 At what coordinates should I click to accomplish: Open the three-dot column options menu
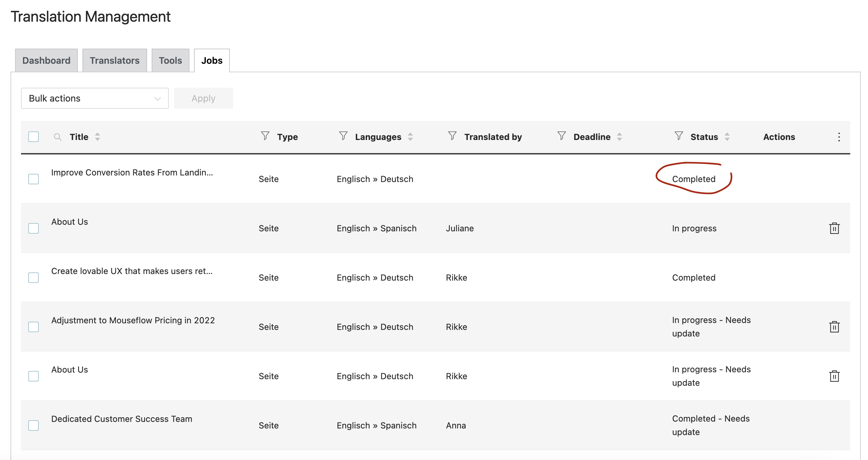click(x=839, y=137)
